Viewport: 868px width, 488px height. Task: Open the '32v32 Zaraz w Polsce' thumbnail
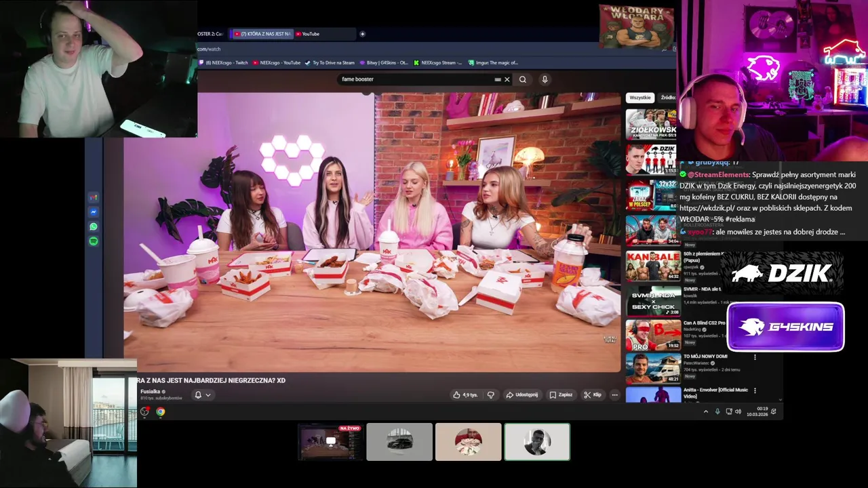point(651,194)
